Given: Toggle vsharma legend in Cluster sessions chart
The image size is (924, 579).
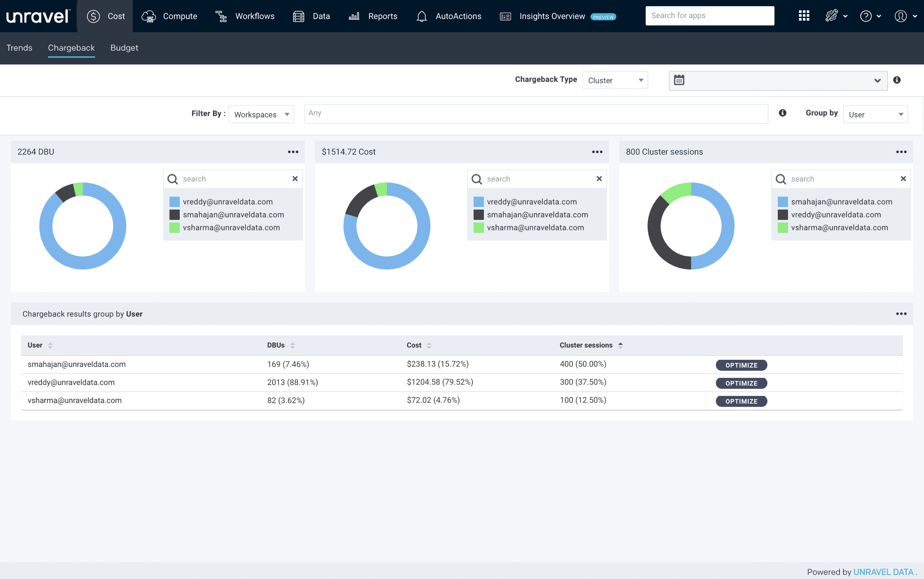Looking at the screenshot, I should point(839,228).
